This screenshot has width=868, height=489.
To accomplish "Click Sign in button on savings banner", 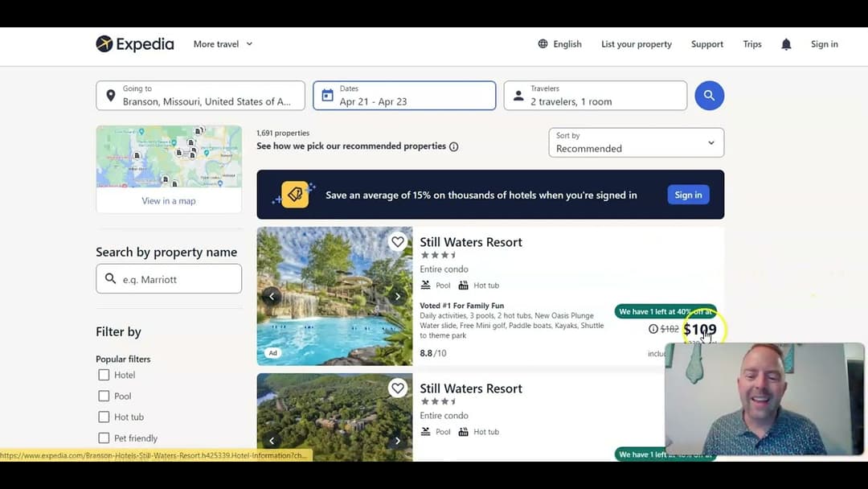I will tap(688, 195).
